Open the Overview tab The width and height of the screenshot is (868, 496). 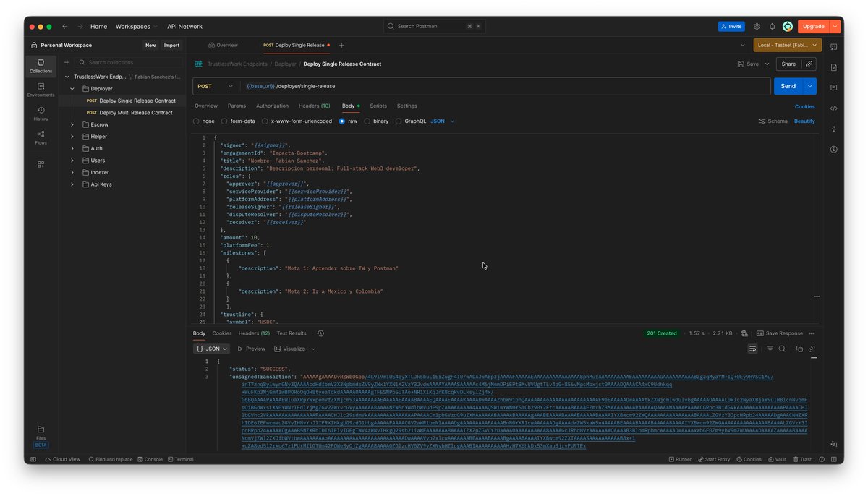223,45
